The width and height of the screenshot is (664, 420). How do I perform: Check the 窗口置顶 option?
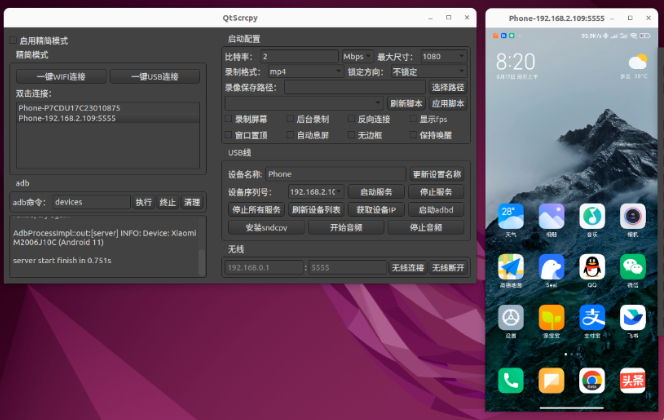click(228, 135)
